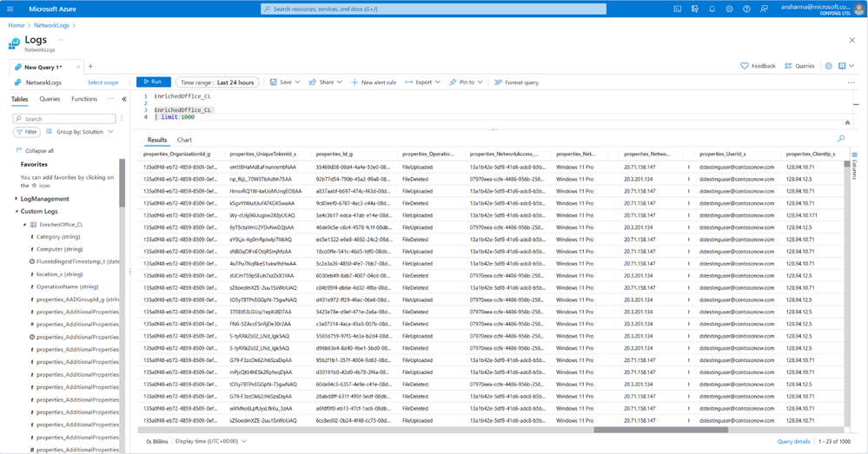Click Collapse all
The width and height of the screenshot is (868, 454).
35,150
